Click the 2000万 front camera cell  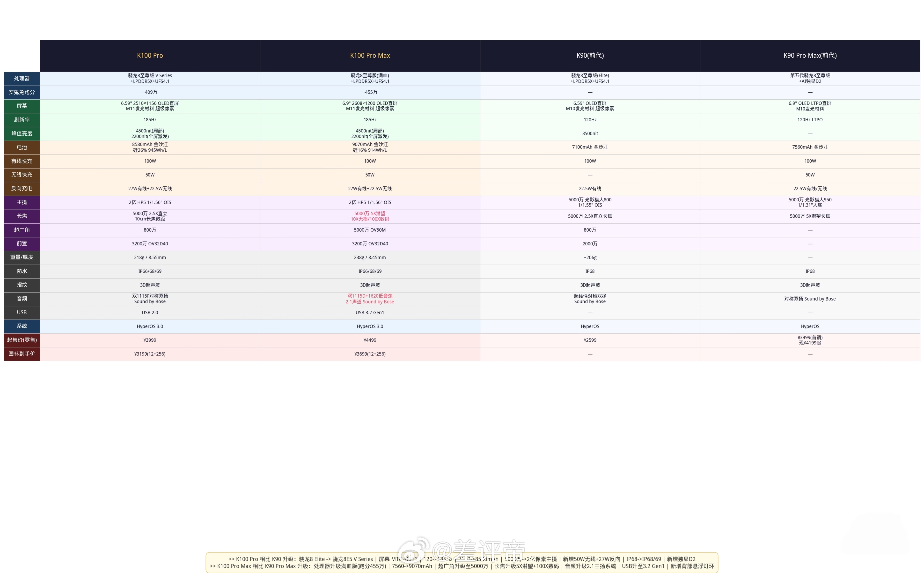(590, 244)
